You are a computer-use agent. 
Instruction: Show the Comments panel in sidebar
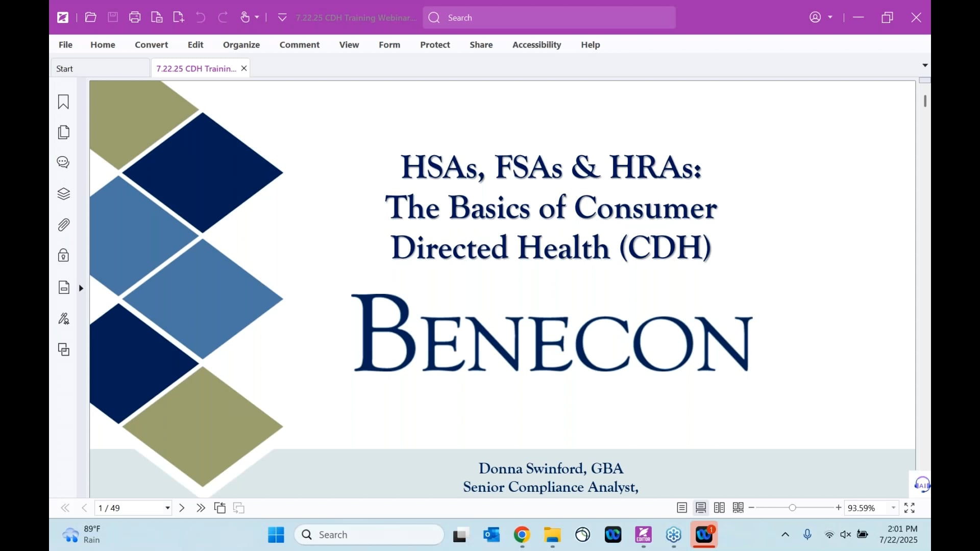63,162
